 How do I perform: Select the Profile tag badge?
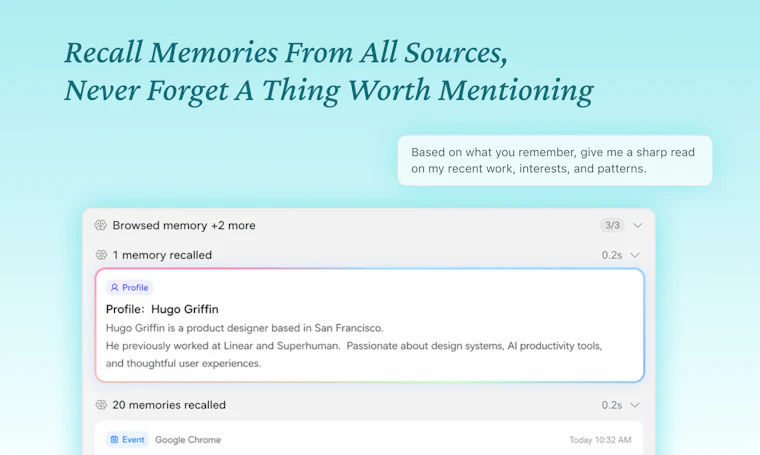129,287
